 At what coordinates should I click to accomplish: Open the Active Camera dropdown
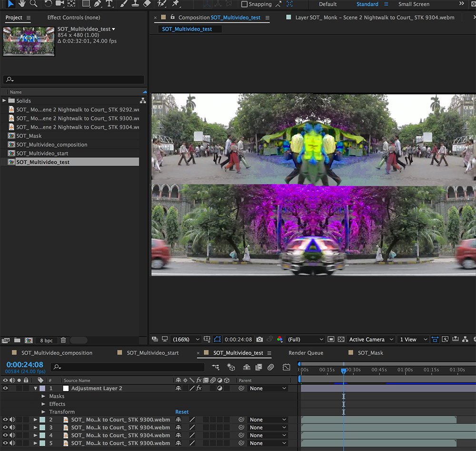(x=371, y=340)
